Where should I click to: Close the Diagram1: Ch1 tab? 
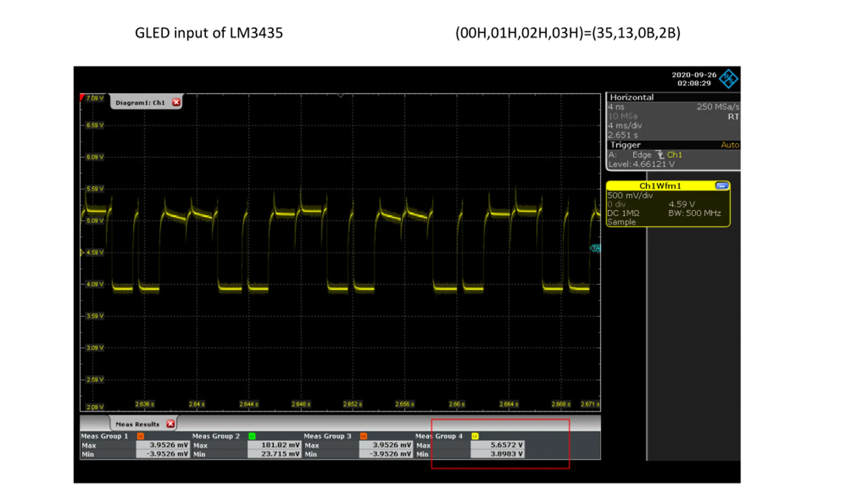point(176,102)
